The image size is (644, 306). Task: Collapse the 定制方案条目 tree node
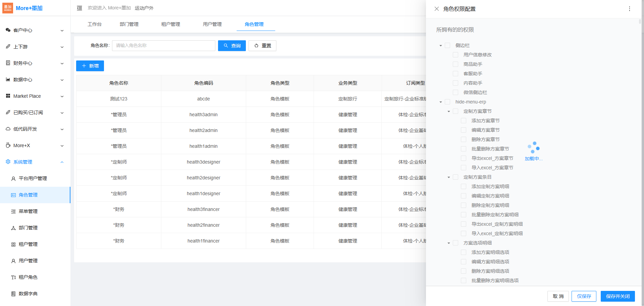449,177
